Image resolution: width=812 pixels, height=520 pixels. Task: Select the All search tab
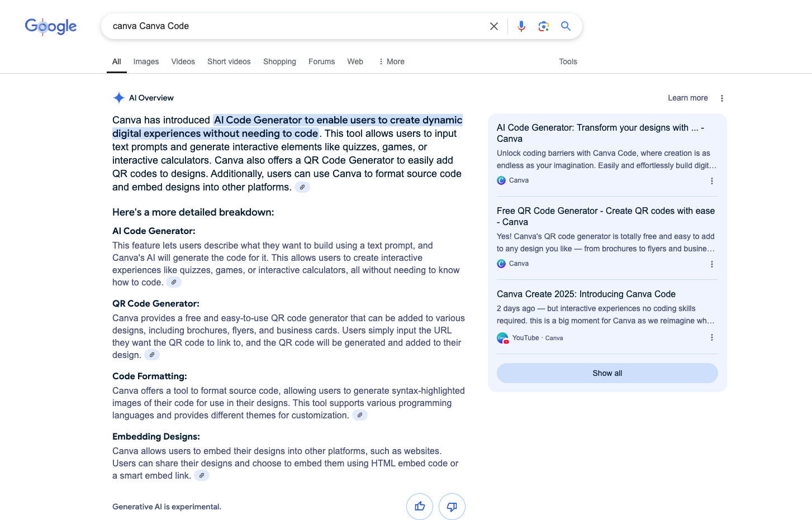tap(117, 61)
